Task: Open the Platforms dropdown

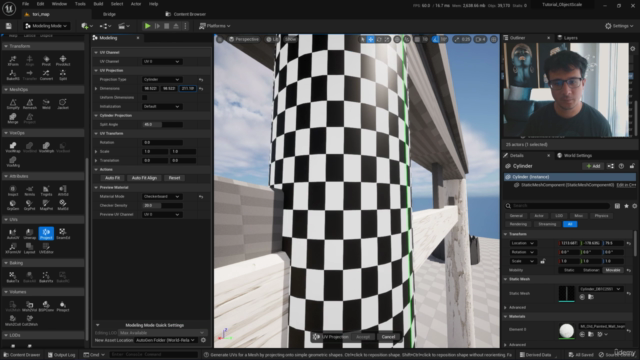Action: [x=214, y=26]
